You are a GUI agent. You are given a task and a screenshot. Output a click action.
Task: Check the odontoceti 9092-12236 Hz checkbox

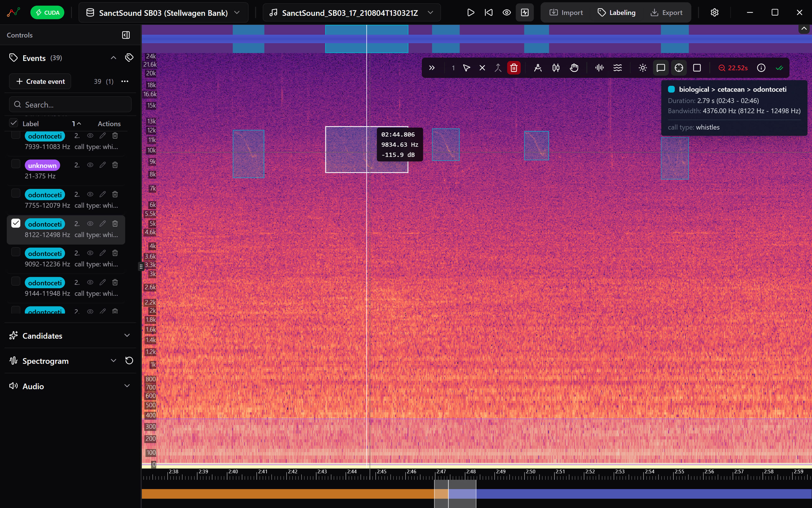pyautogui.click(x=16, y=252)
